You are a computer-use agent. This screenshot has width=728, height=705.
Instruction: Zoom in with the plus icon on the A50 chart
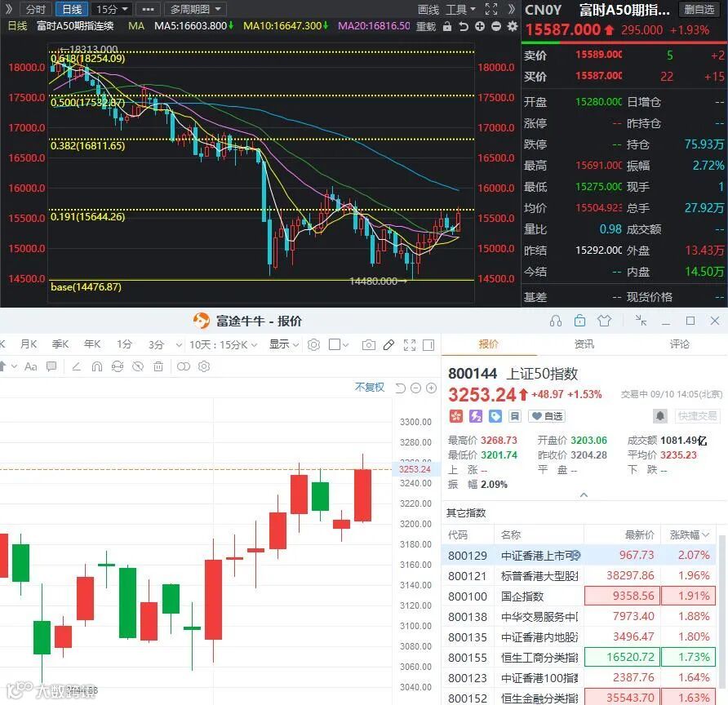coord(480,26)
